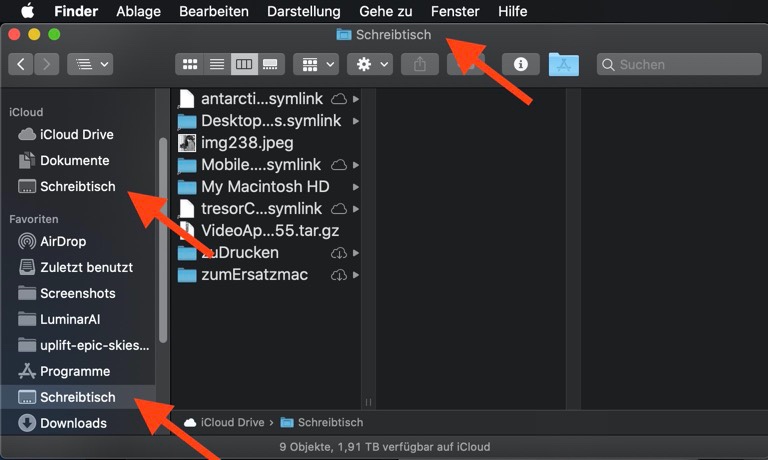This screenshot has height=460, width=768.
Task: Click the Get Info toolbar button
Action: (x=521, y=64)
